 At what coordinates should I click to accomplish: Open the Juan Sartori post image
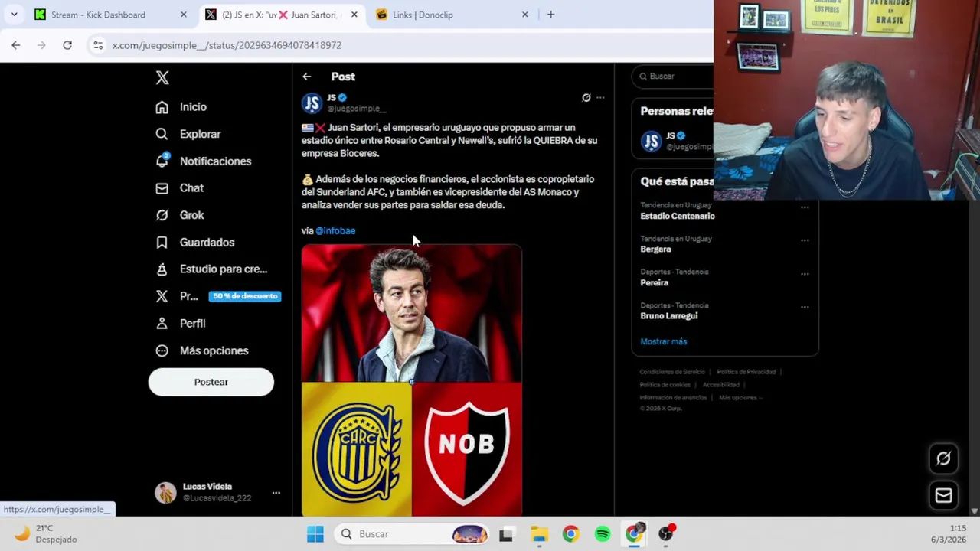[411, 380]
